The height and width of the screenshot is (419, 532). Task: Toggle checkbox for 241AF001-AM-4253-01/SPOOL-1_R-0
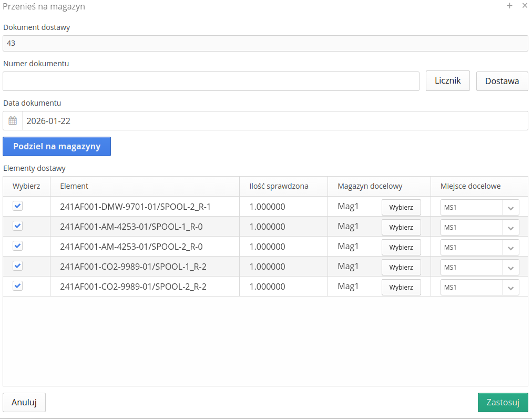pos(18,226)
